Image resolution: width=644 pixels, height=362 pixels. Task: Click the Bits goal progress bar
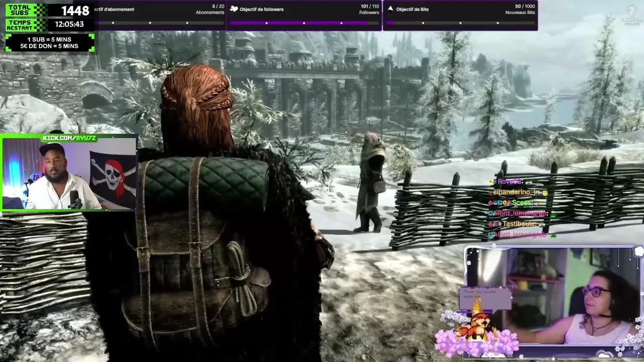click(x=460, y=23)
